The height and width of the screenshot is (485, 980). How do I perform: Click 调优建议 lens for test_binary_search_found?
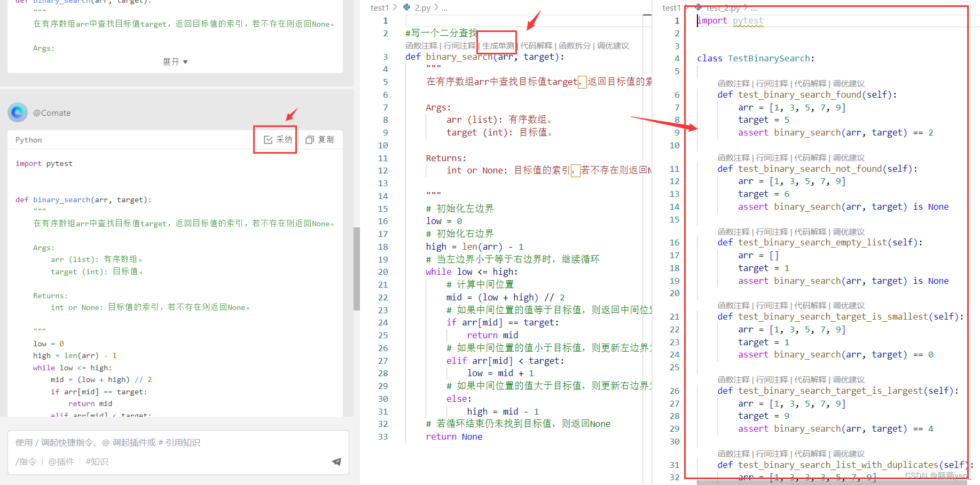tap(849, 84)
